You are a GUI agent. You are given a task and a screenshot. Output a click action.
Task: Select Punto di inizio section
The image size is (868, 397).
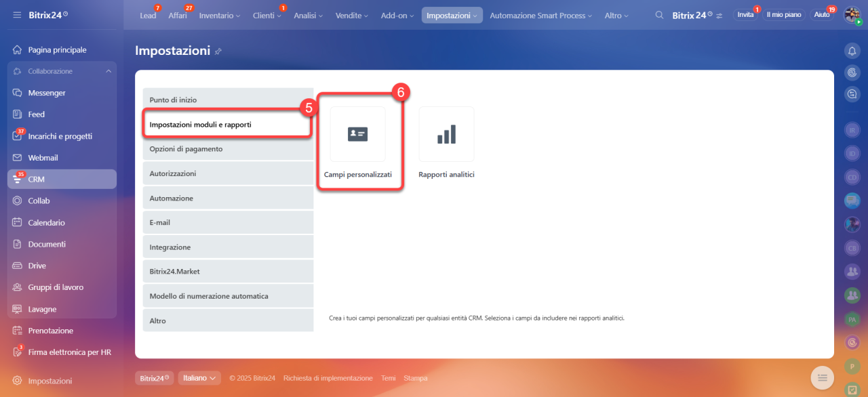[228, 100]
